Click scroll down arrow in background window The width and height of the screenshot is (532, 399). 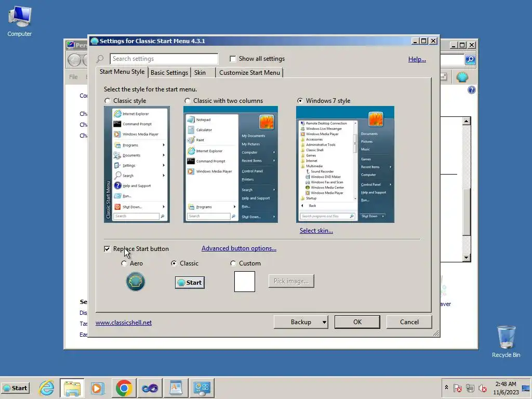[467, 258]
